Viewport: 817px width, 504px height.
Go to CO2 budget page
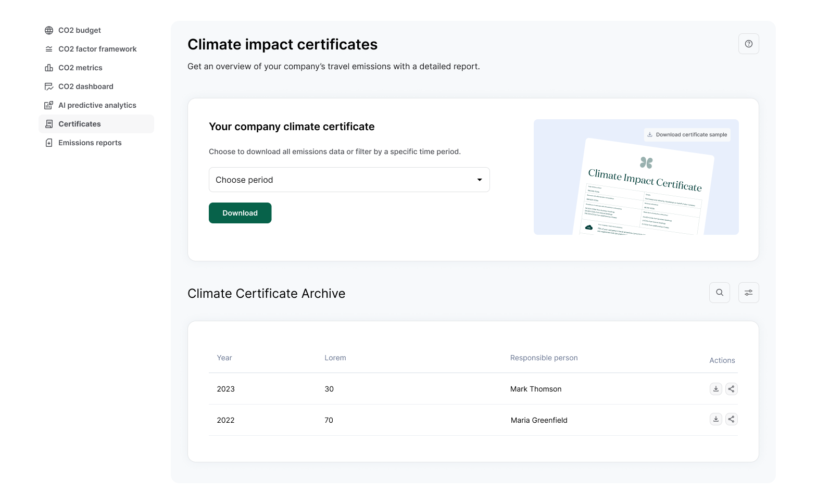pyautogui.click(x=96, y=30)
